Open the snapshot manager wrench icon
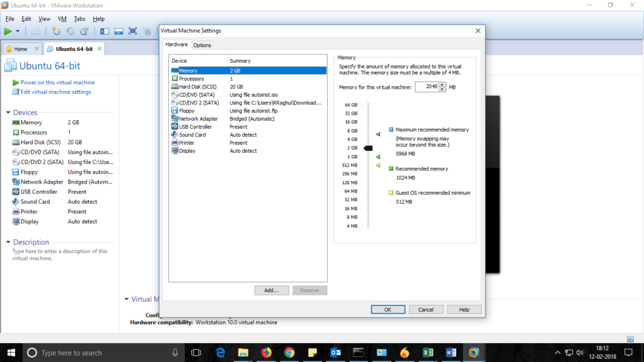644x362 pixels. click(x=84, y=31)
